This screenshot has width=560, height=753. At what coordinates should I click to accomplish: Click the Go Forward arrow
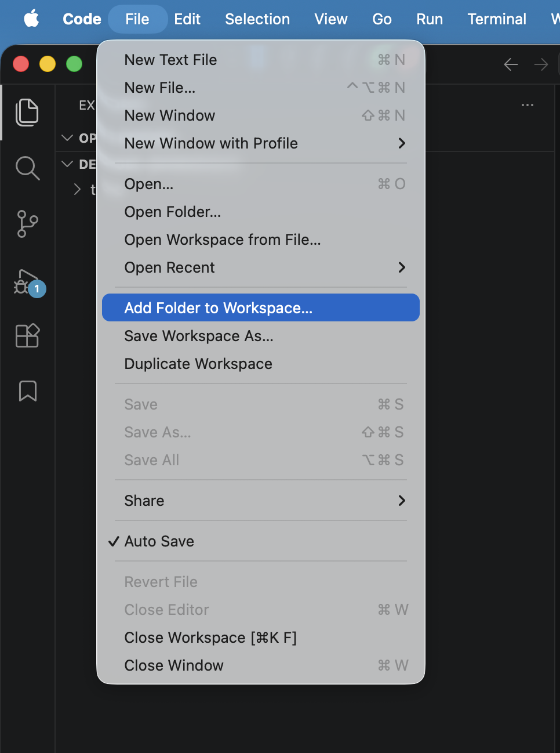click(541, 64)
